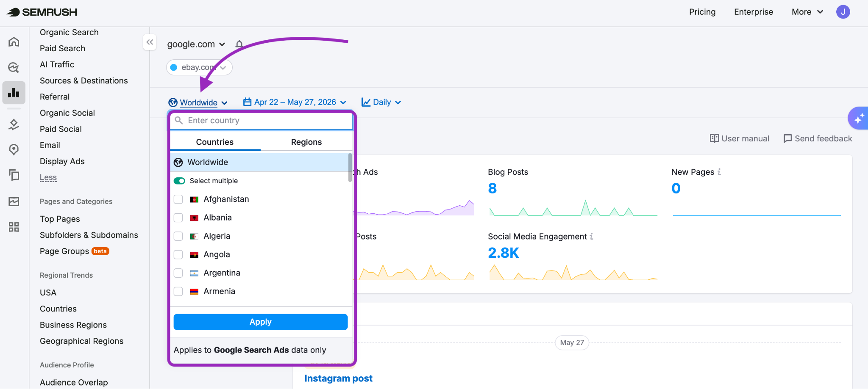The height and width of the screenshot is (389, 868).
Task: Open the Apr 22 – May 27, 2026 date picker
Action: (295, 102)
